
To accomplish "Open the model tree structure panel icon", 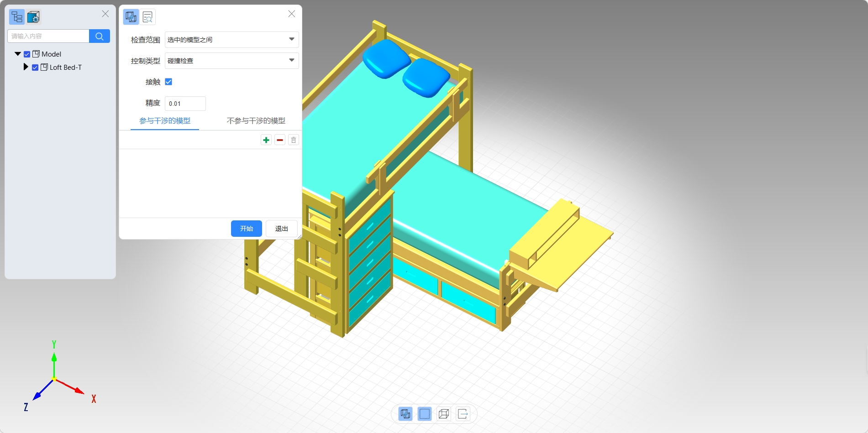I will click(x=17, y=17).
